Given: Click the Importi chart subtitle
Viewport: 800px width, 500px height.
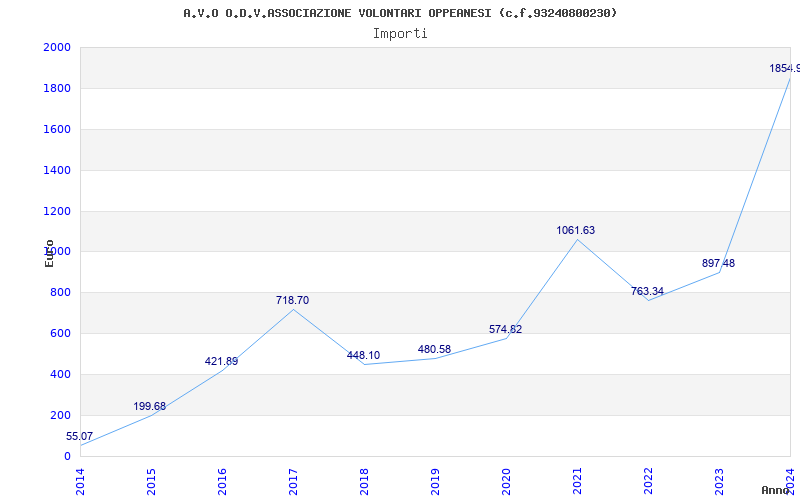Looking at the screenshot, I should [x=400, y=34].
